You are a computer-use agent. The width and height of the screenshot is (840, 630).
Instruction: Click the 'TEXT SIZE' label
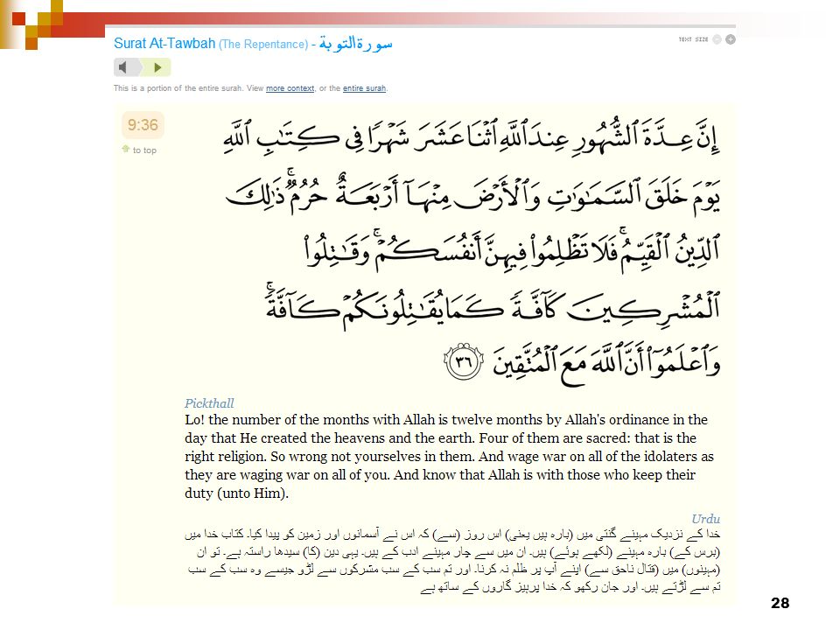[x=693, y=39]
